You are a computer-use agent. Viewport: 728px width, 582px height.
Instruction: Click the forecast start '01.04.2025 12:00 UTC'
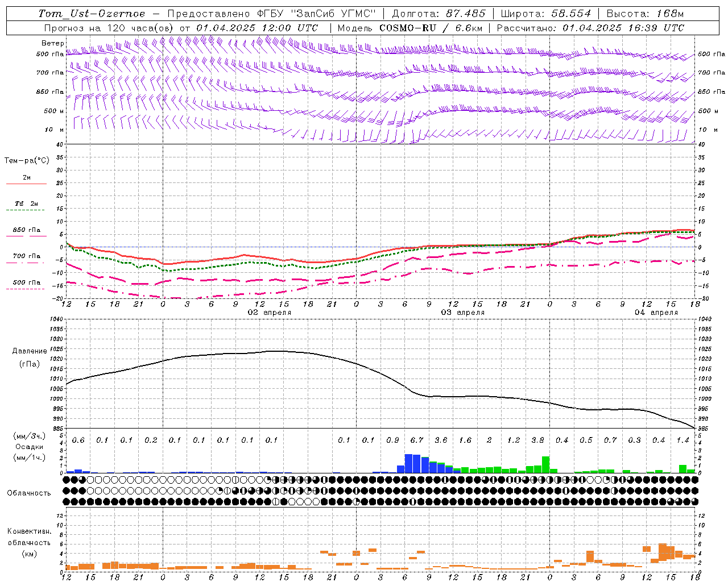pyautogui.click(x=257, y=28)
